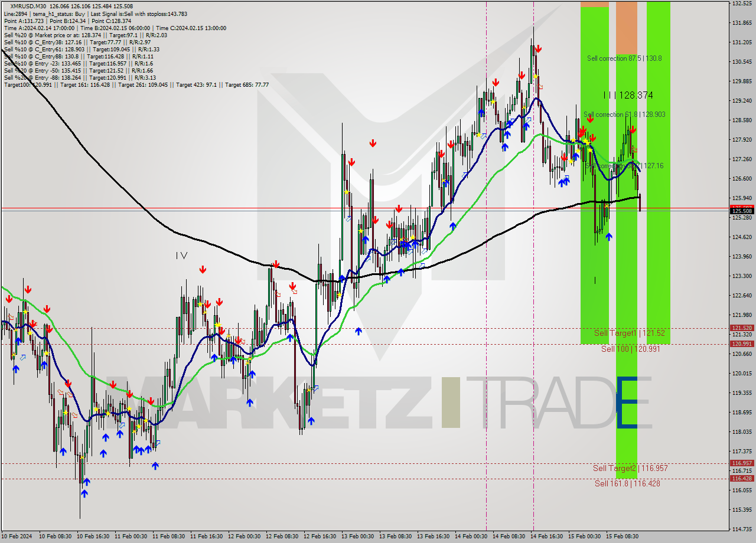Click the 124.620 price axis label
The height and width of the screenshot is (543, 756).
742,237
